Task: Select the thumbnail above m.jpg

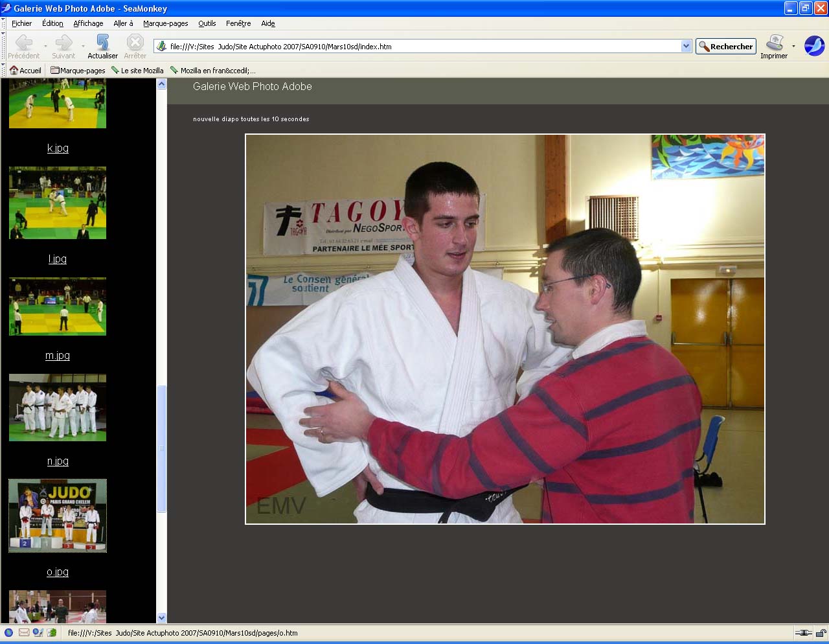Action: click(x=58, y=306)
